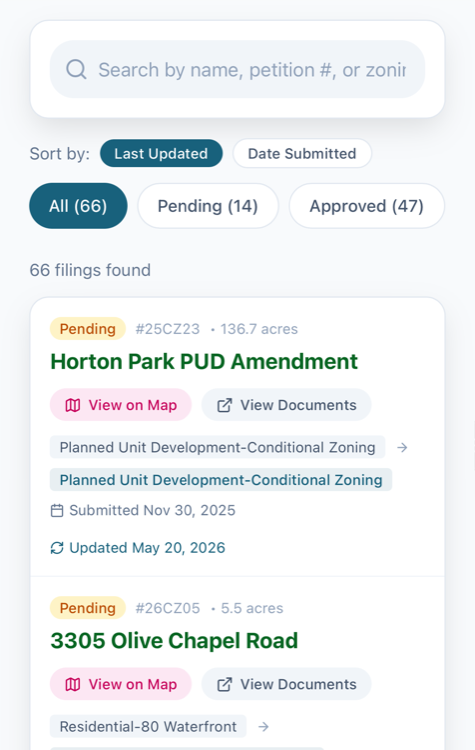Show All (66) filings

point(78,206)
